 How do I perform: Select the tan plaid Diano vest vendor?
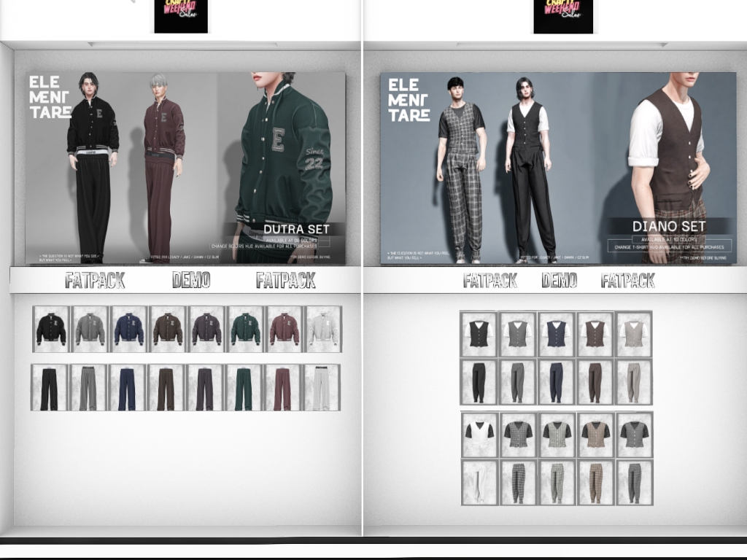[596, 435]
